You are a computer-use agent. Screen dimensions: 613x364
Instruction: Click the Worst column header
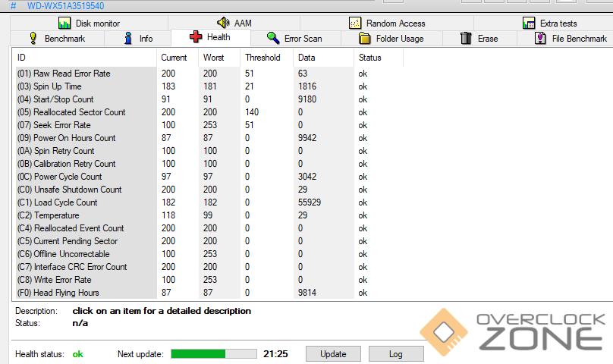coord(219,58)
